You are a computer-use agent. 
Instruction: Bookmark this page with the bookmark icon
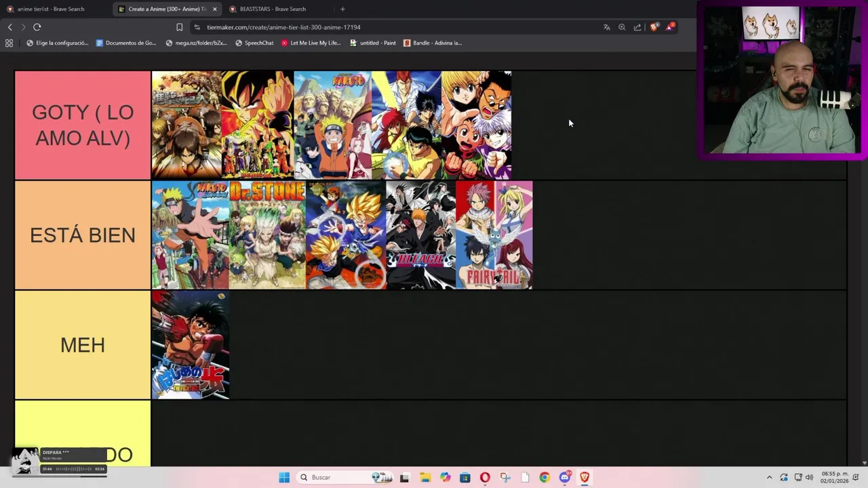pos(179,27)
